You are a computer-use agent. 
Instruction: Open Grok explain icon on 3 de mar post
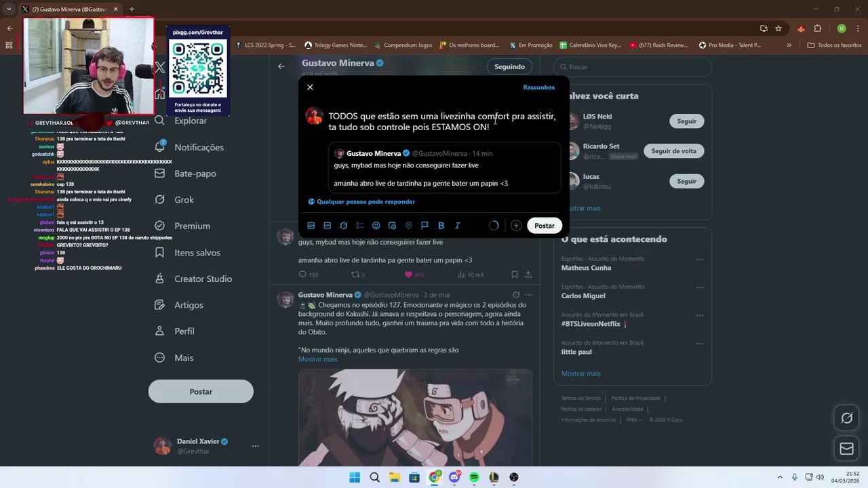[x=516, y=296]
